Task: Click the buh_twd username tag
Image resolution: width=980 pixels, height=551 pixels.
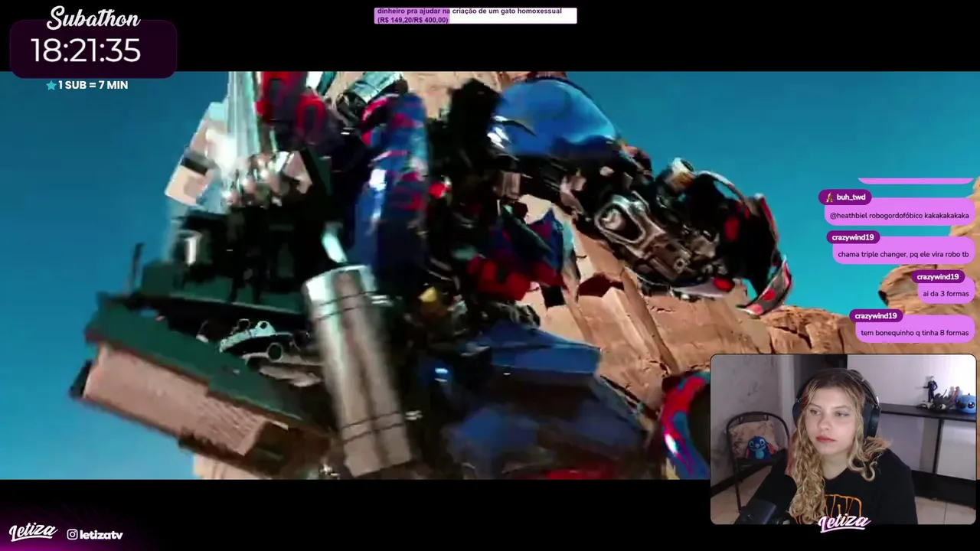Action: (x=844, y=197)
